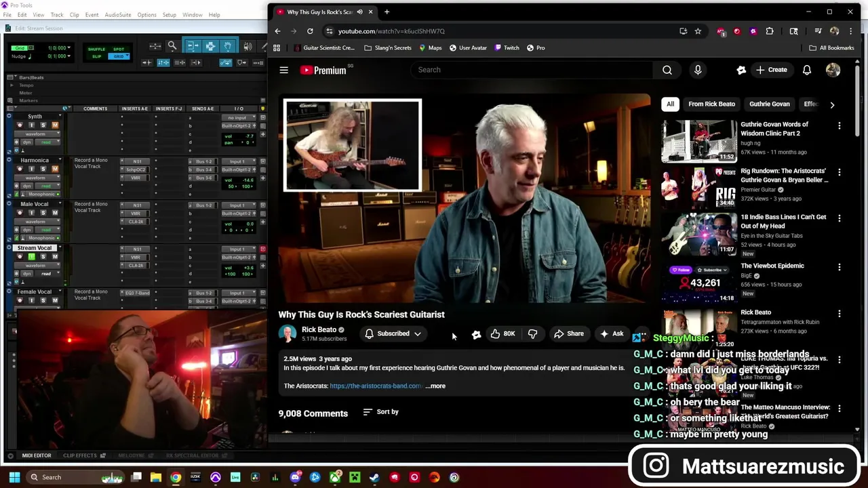Image resolution: width=868 pixels, height=488 pixels.
Task: Toggle Solo on the Male Vocal track
Action: pos(43,213)
